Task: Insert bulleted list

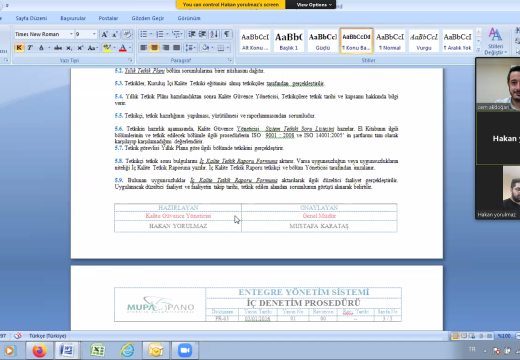Action: [144, 34]
